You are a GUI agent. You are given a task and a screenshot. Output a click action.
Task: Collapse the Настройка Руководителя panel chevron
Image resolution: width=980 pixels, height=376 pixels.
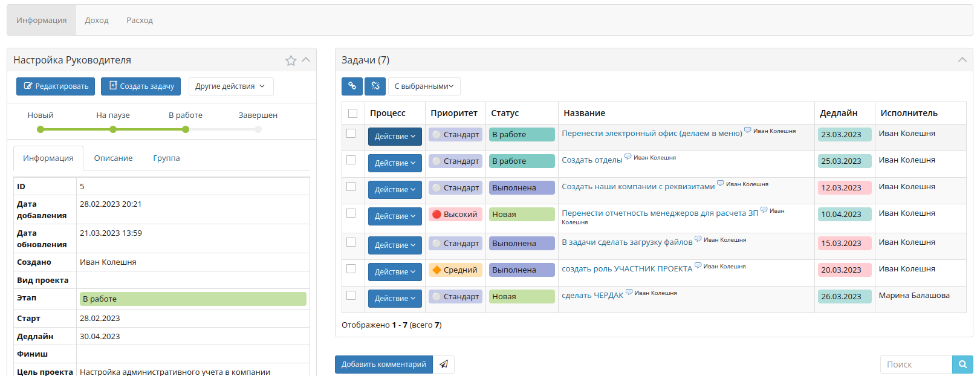(x=306, y=60)
